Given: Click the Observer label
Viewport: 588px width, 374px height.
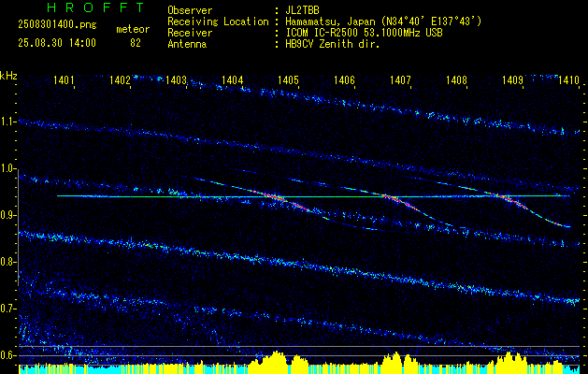Looking at the screenshot, I should click(190, 10).
